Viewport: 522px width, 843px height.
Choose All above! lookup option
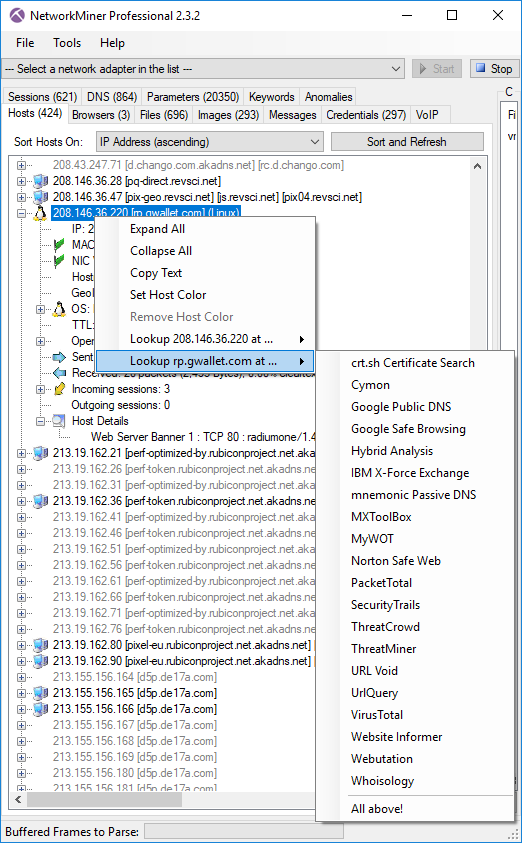pyautogui.click(x=414, y=809)
